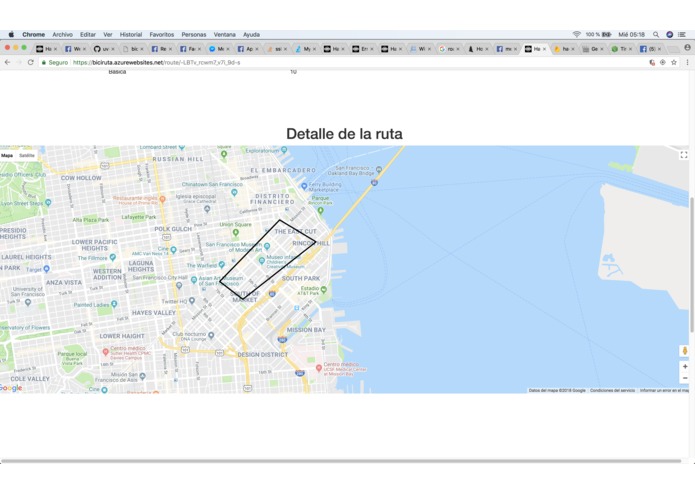695x494 pixels.
Task: Click the Exploratorium marker
Action: (283, 150)
